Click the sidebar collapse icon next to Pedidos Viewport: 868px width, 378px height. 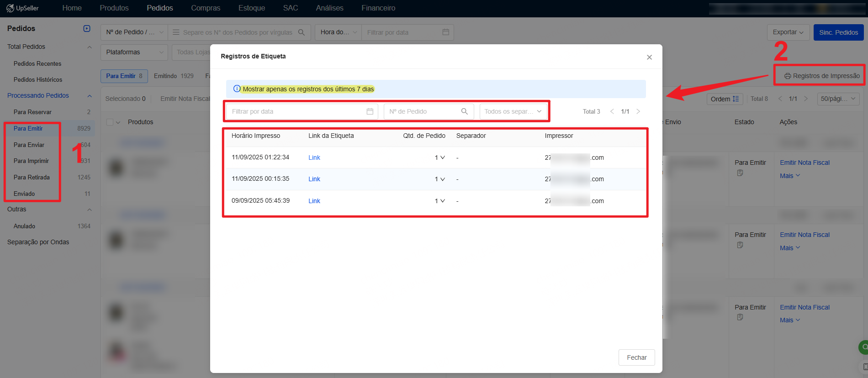(87, 28)
